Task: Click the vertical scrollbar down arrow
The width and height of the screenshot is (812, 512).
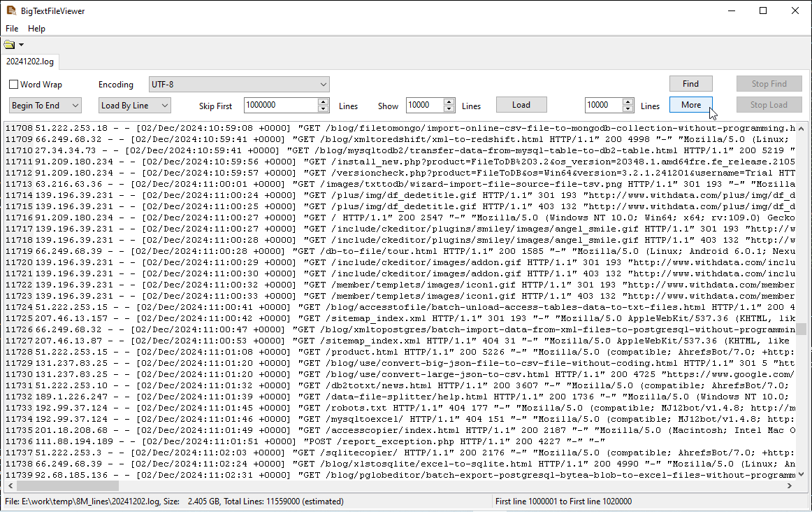Action: pos(802,475)
